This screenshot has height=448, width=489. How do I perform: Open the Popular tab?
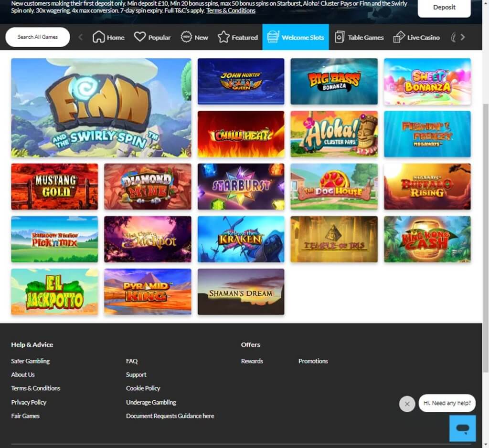point(152,37)
